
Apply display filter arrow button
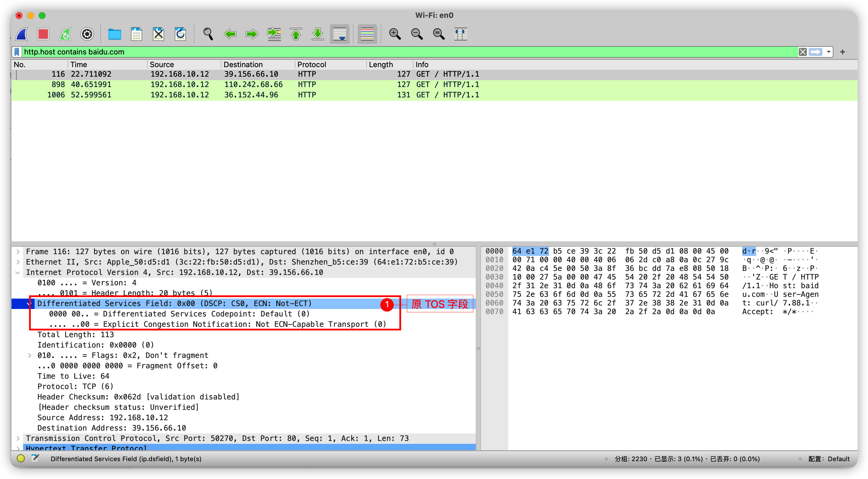point(816,52)
